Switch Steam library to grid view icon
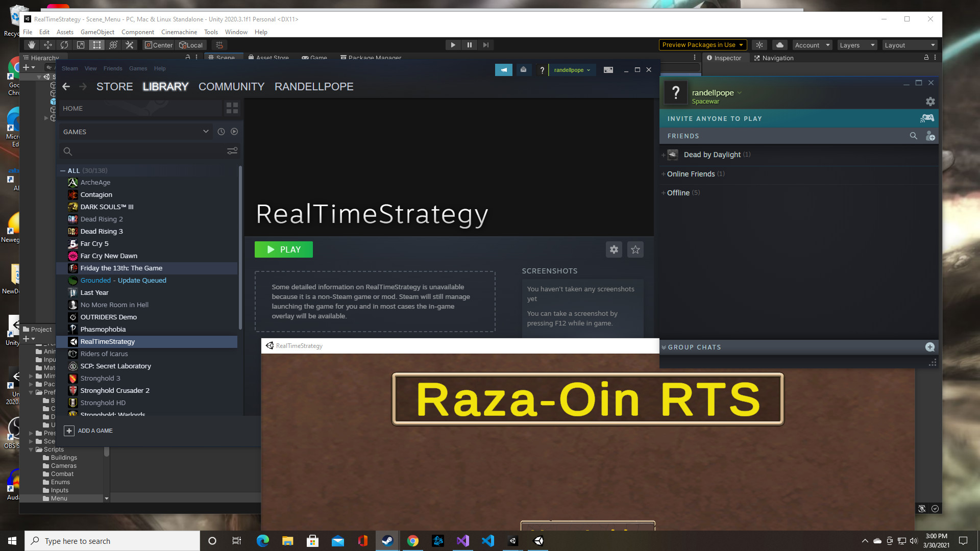Viewport: 980px width, 551px height. coord(232,108)
